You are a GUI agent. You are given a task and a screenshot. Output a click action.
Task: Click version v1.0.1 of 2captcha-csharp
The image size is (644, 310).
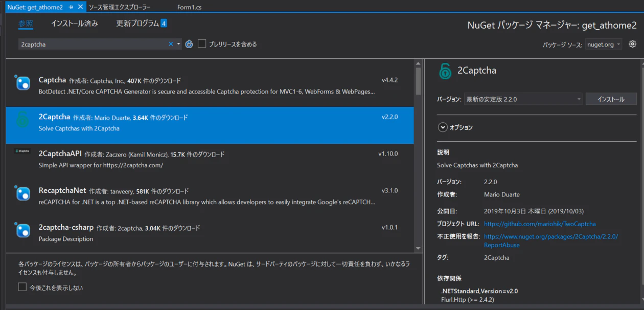389,228
